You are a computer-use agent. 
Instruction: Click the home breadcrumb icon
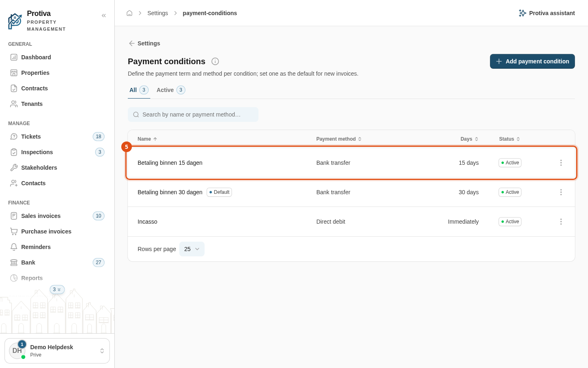(x=129, y=13)
